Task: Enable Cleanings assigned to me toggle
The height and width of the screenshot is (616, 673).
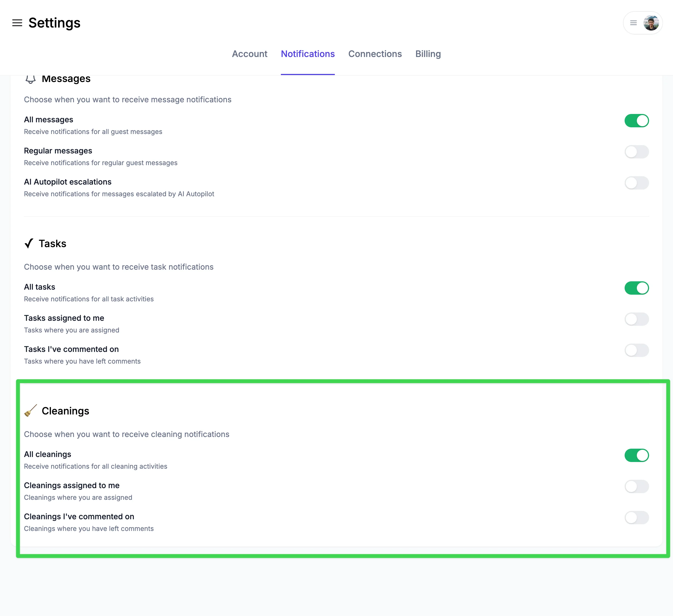Action: click(636, 486)
